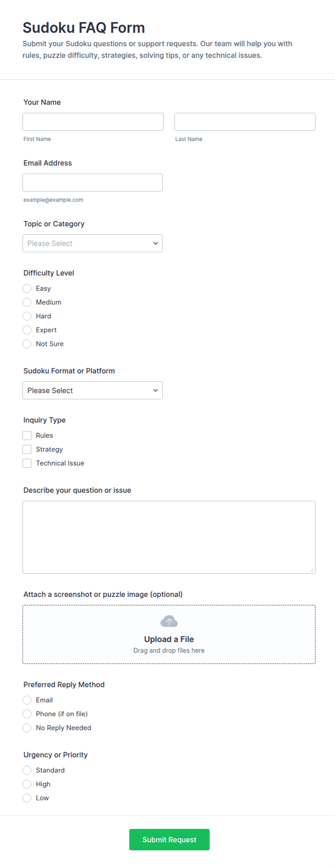Click the Upload a File drop zone
This screenshot has height=868, width=335.
pyautogui.click(x=169, y=634)
